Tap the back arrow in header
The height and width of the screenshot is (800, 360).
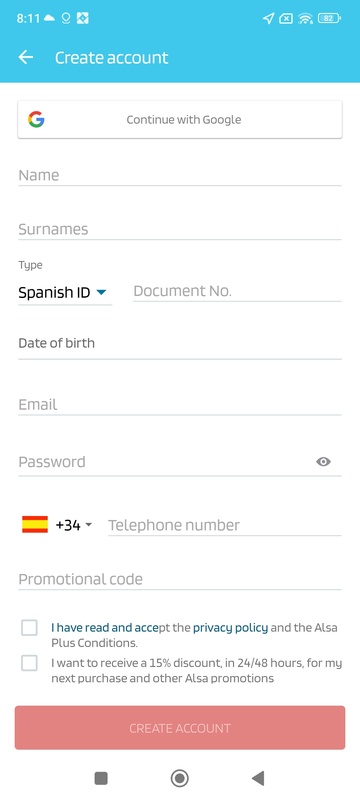[x=25, y=58]
